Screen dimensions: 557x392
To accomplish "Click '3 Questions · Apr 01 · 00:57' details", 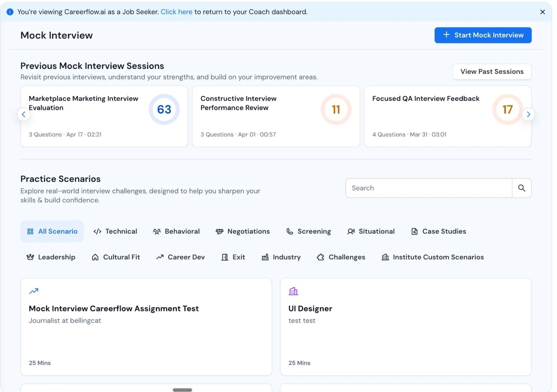I will [238, 135].
